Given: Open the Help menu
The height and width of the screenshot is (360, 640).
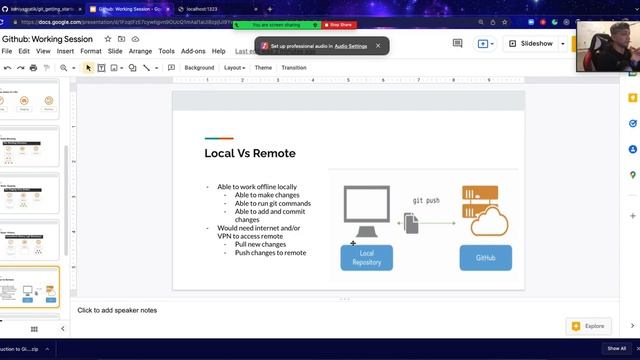Looking at the screenshot, I should click(218, 51).
